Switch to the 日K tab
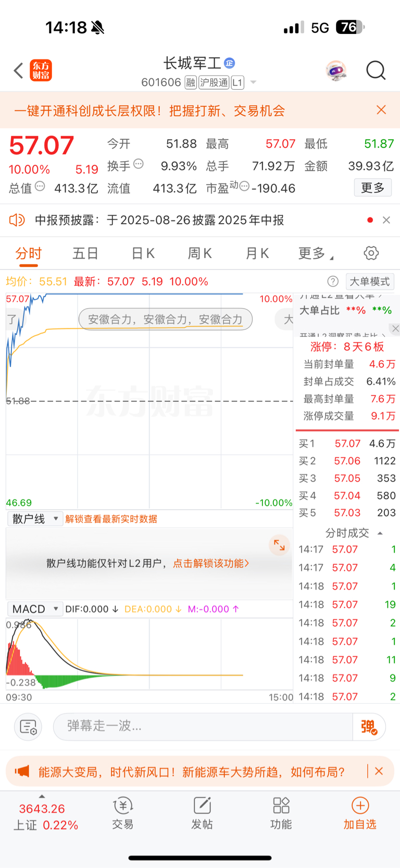 143,254
